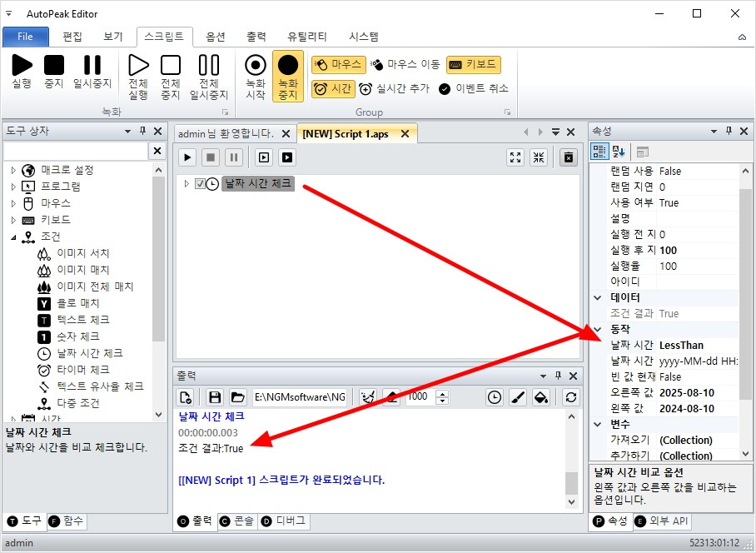Toggle 키보드 recording option

[474, 64]
